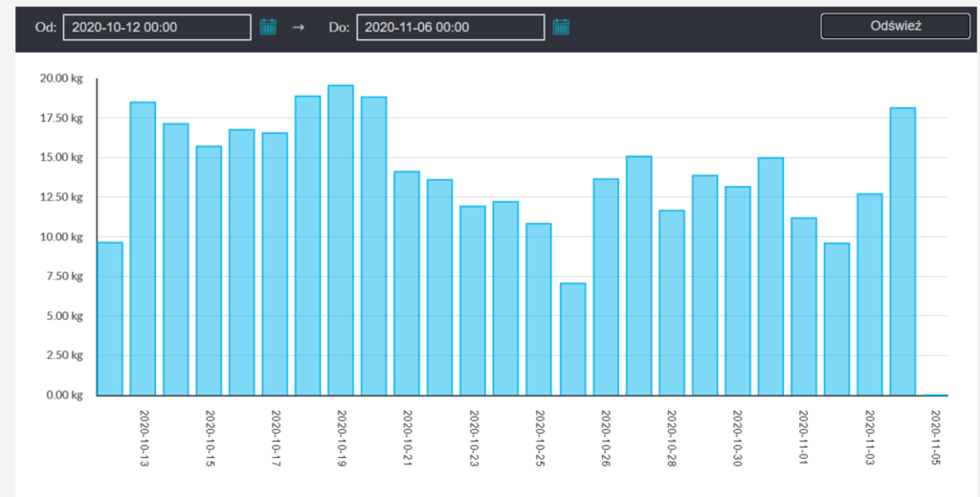This screenshot has height=497, width=980.
Task: Select the shortest bar near 7 kg
Action: point(572,339)
